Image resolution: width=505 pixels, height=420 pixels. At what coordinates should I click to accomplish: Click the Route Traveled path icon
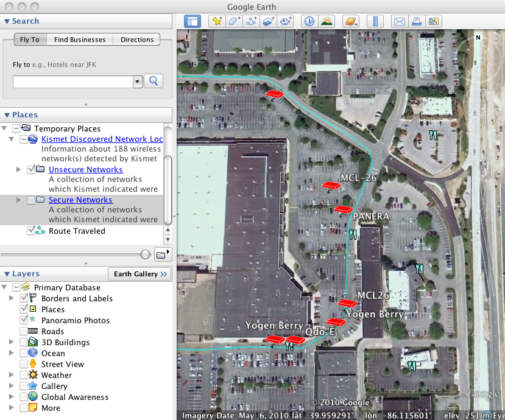[x=40, y=231]
